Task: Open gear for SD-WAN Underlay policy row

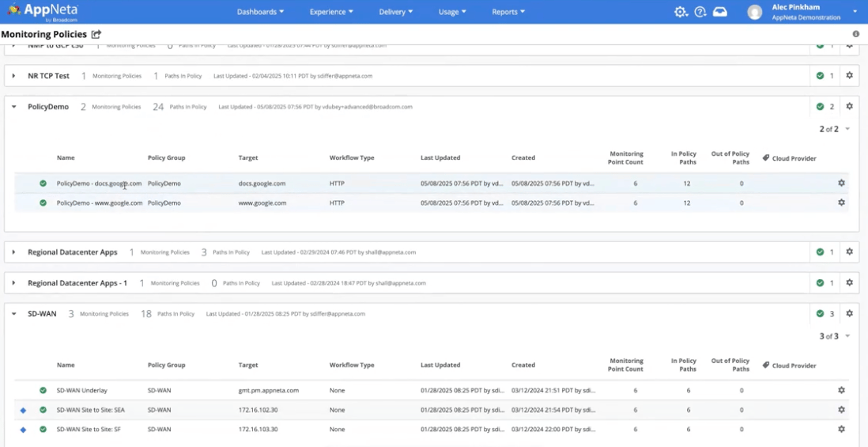Action: (x=841, y=390)
